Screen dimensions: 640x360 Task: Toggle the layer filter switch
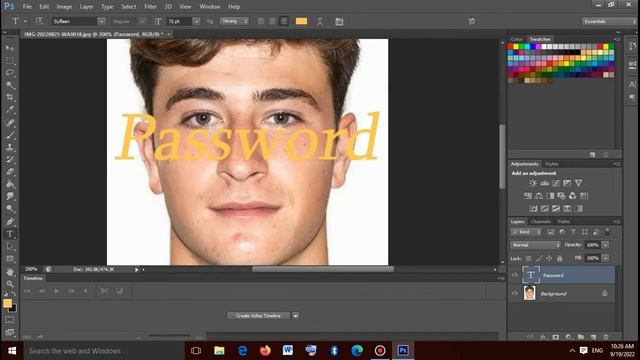pyautogui.click(x=607, y=231)
